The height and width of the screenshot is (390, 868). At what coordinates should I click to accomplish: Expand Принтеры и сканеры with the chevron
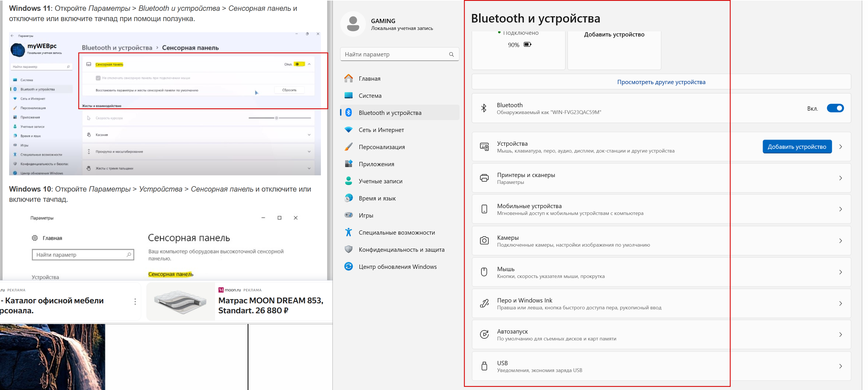click(840, 178)
